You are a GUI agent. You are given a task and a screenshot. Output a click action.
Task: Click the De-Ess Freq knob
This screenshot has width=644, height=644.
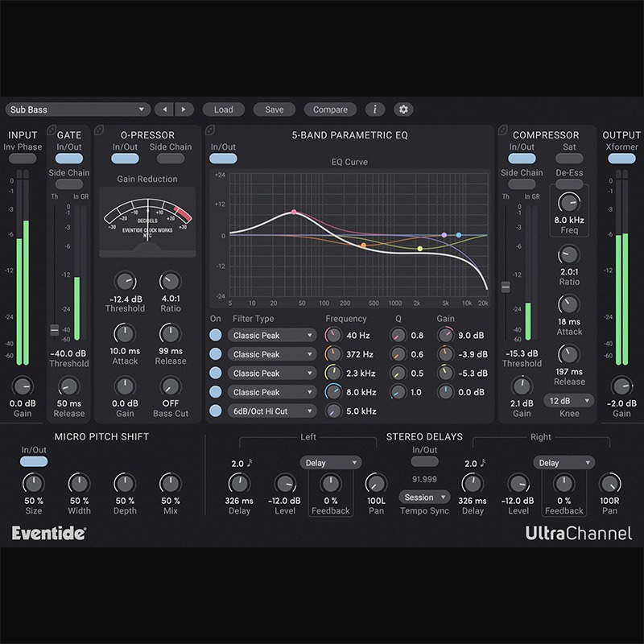point(569,203)
